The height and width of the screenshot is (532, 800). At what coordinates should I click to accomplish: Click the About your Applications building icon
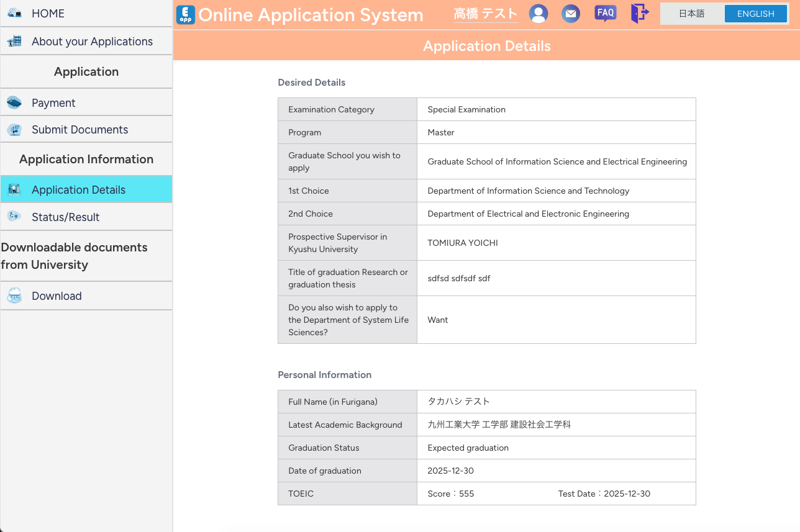pos(14,42)
